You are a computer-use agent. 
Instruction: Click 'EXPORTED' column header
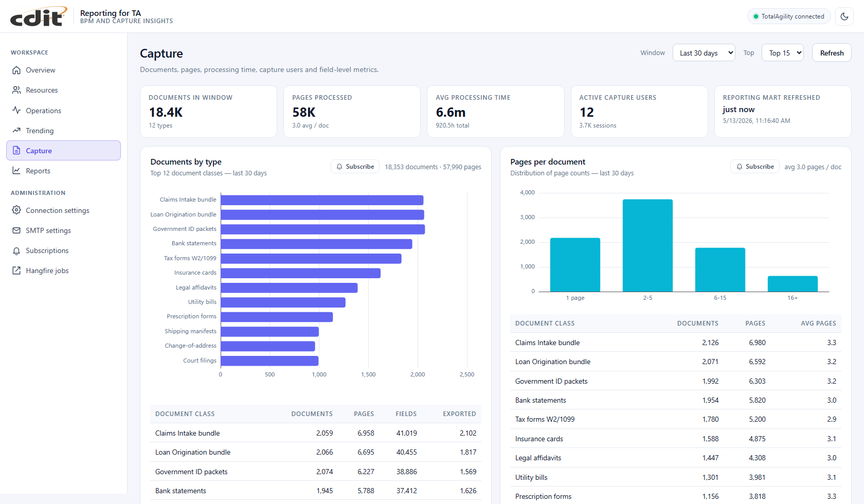[459, 414]
